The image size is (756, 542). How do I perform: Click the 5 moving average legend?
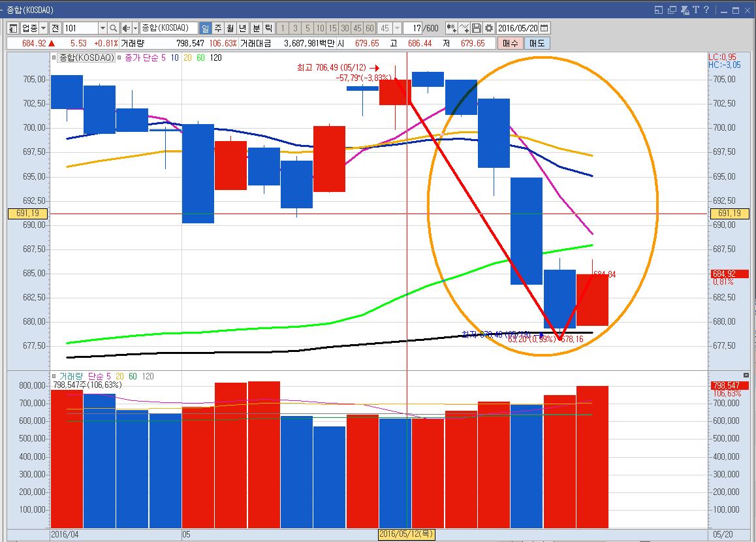163,58
